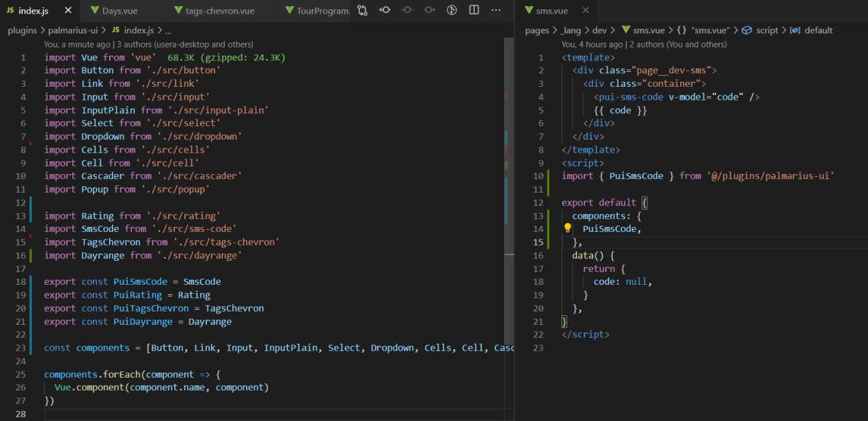Open the ellipsis breadcrumb after index.js

168,31
